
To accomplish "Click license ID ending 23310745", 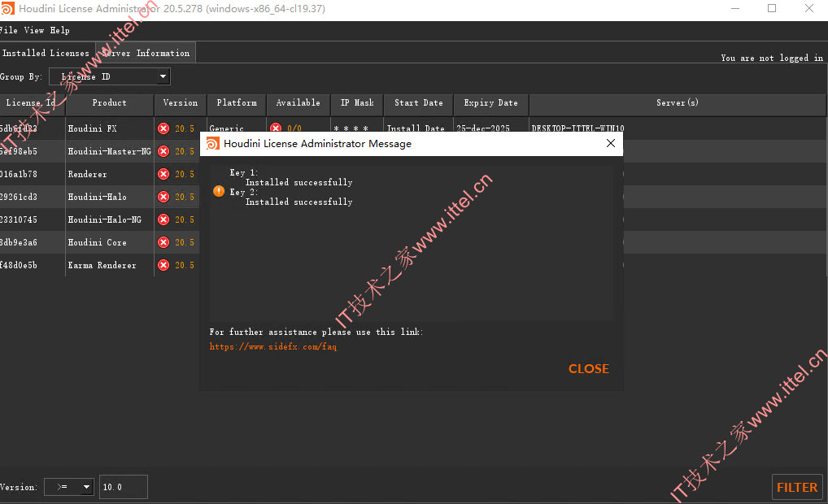I will (x=19, y=219).
